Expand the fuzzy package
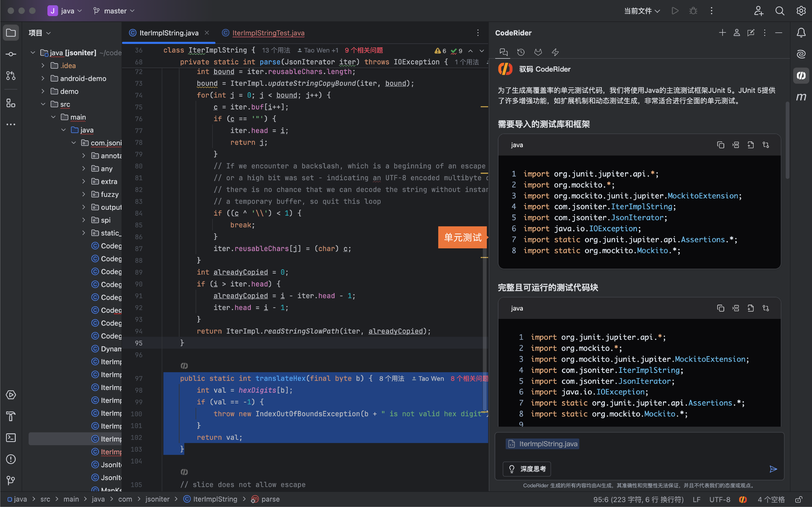The image size is (812, 507). click(x=84, y=195)
